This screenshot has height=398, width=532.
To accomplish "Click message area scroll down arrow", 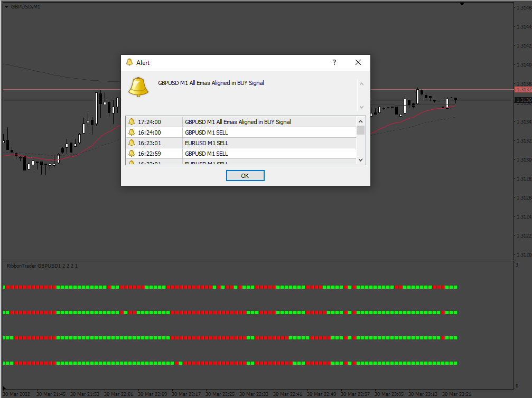I will (362, 107).
